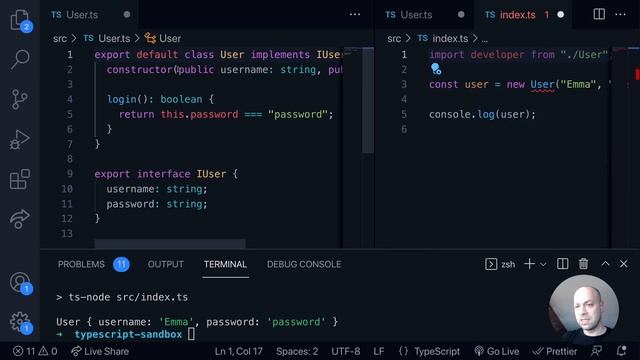This screenshot has width=640, height=360.
Task: Add a new terminal with plus icon
Action: point(529,264)
